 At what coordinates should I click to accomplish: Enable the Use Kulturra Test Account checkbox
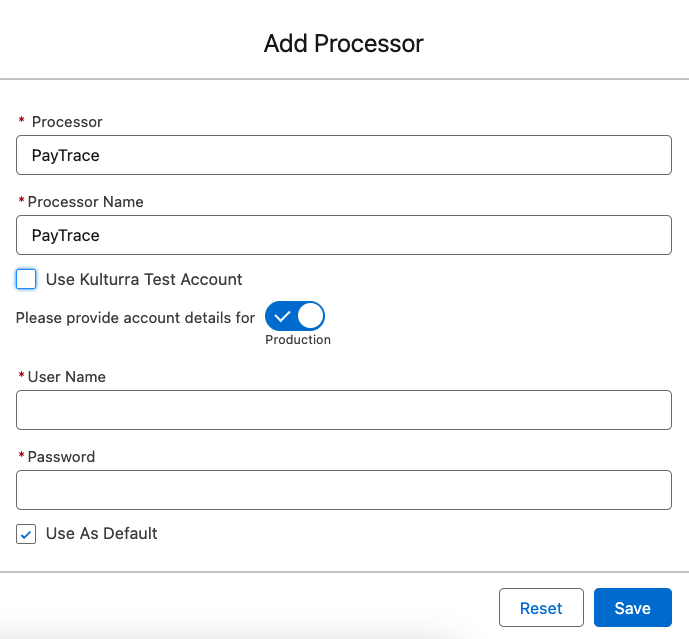pyautogui.click(x=27, y=279)
